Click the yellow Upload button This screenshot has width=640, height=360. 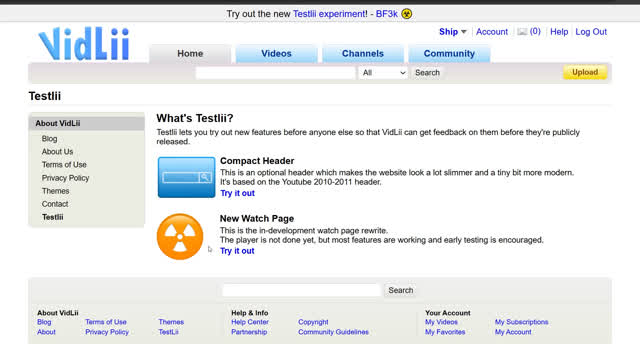(x=585, y=72)
